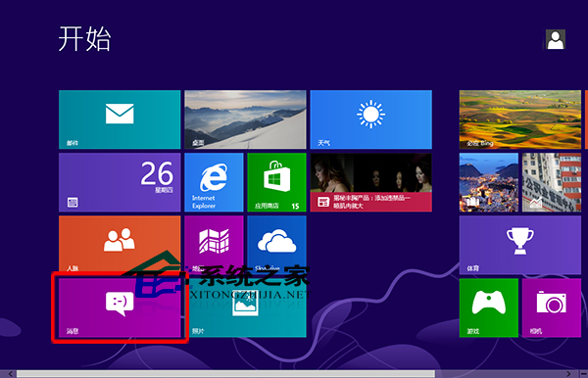
Task: Click the right arrow of horizontal scrollbar
Action: [568, 374]
